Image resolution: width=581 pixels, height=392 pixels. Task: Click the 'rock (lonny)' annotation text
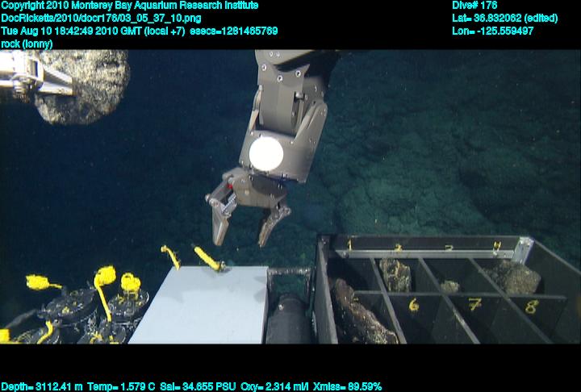tap(27, 44)
